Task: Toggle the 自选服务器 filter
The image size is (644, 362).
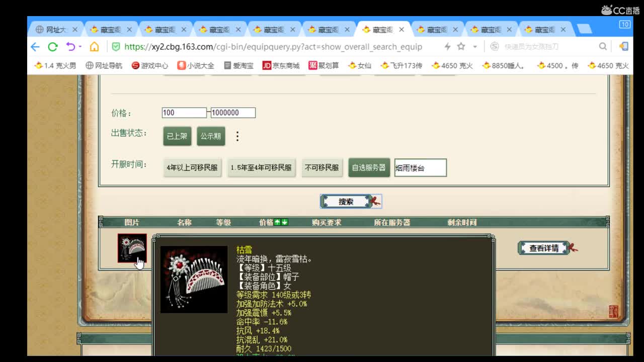Action: coord(369,167)
